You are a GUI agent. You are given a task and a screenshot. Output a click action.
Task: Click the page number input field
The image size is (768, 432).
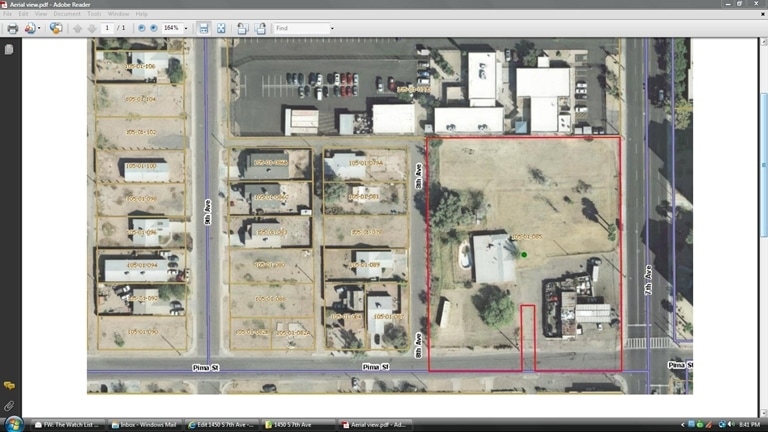[x=107, y=28]
